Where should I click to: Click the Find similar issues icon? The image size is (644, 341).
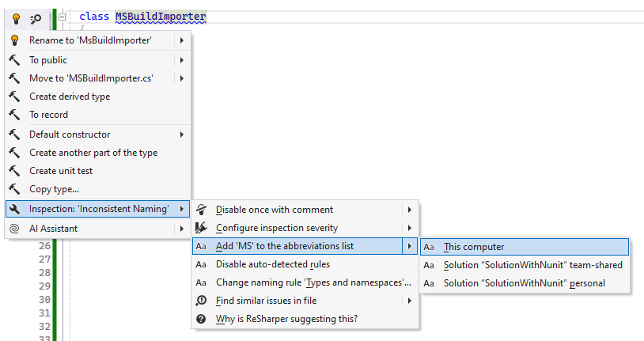[201, 301]
